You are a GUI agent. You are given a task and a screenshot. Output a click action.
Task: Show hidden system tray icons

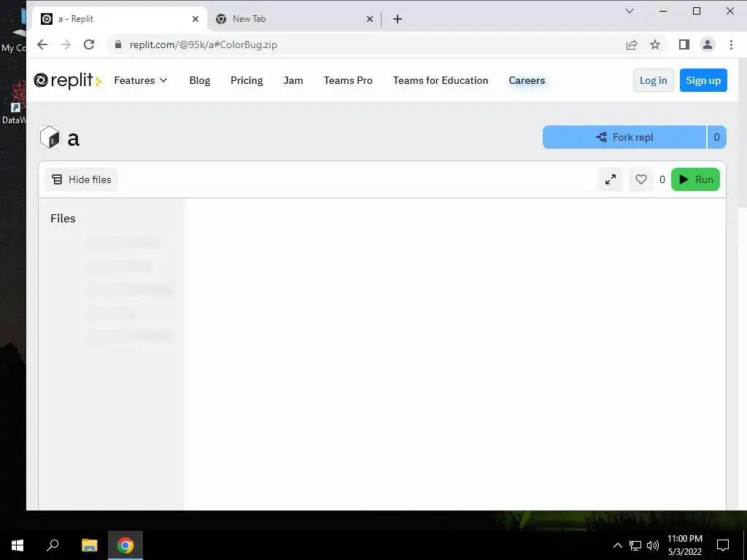617,545
